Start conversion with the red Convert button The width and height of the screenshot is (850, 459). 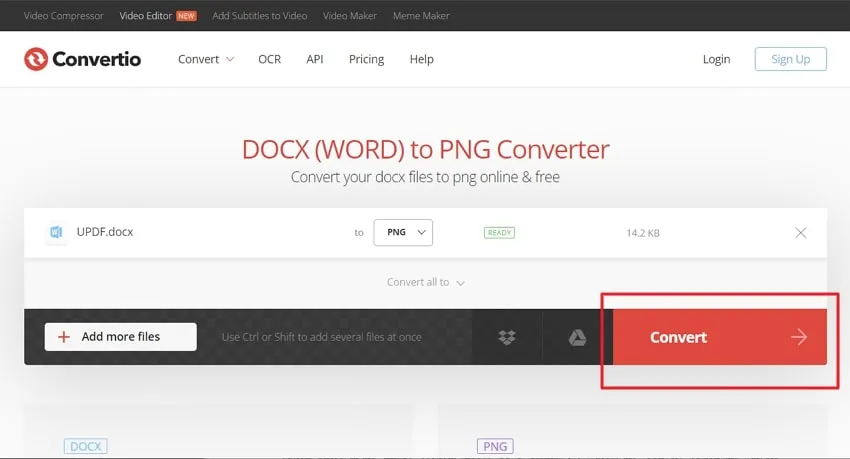pyautogui.click(x=720, y=337)
